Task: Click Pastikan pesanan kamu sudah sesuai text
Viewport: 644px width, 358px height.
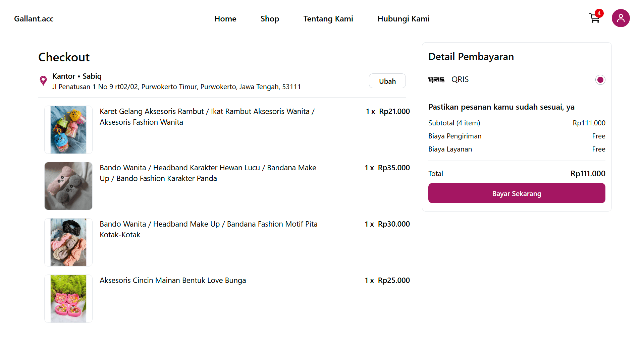Action: 501,107
